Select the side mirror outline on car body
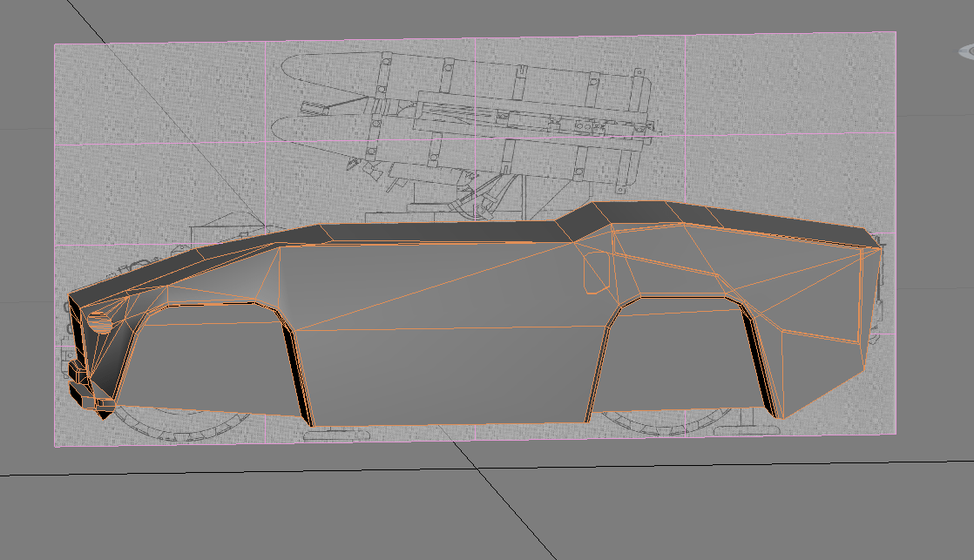 pyautogui.click(x=596, y=272)
